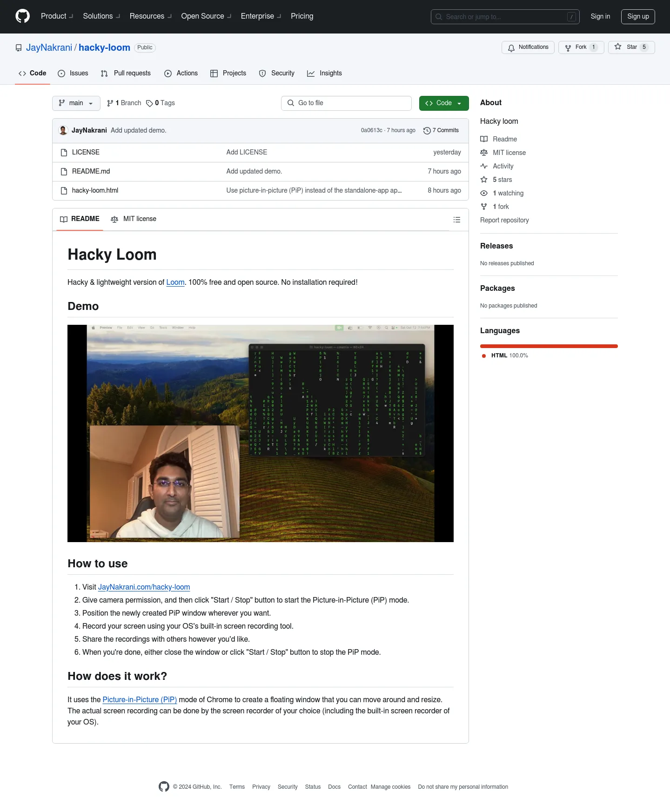Open the HTML 100.0% language link
Screen dimensions: 670x812
505,356
